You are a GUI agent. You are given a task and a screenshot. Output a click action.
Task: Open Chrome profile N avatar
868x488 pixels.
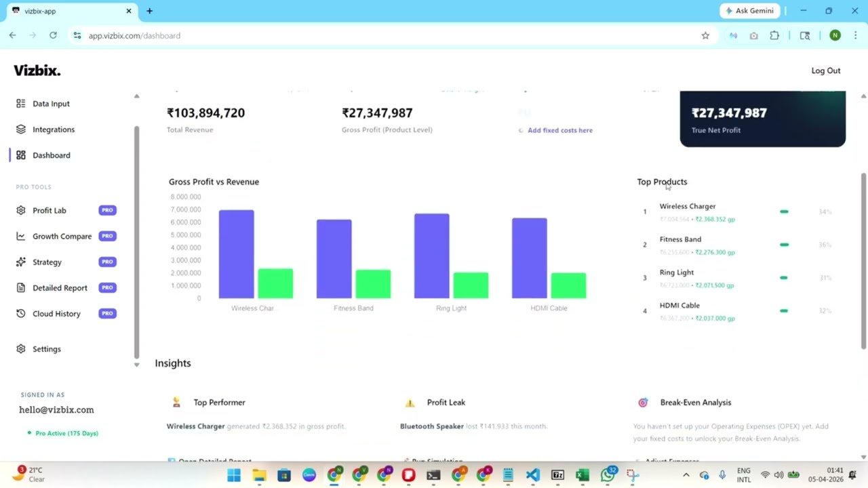pyautogui.click(x=835, y=36)
